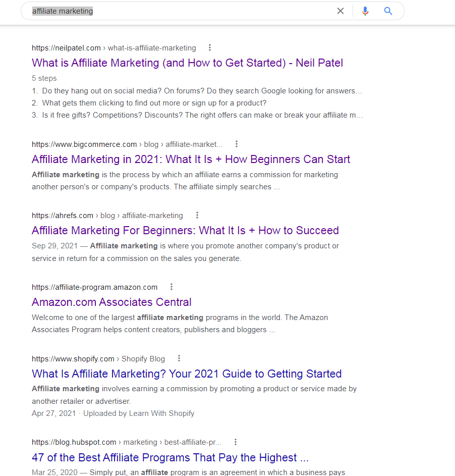This screenshot has height=476, width=455.
Task: Click the shopify.com Shopify Blog breadcrumb
Action: click(x=98, y=359)
